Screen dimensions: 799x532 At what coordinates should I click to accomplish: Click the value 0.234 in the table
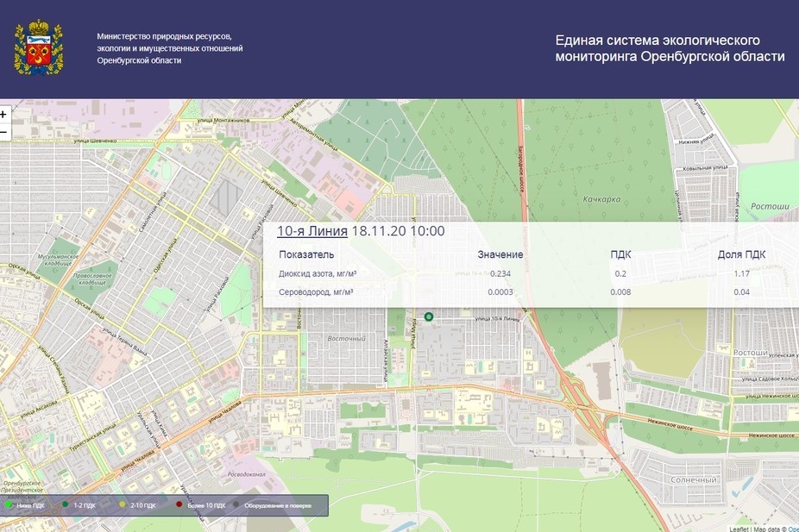pyautogui.click(x=500, y=274)
